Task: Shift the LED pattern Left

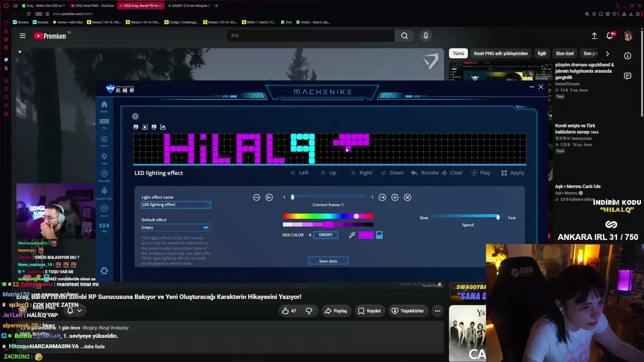Action: tap(299, 173)
